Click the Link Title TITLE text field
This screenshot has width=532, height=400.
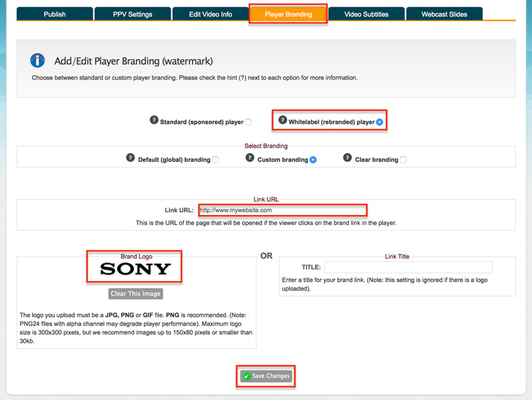409,267
